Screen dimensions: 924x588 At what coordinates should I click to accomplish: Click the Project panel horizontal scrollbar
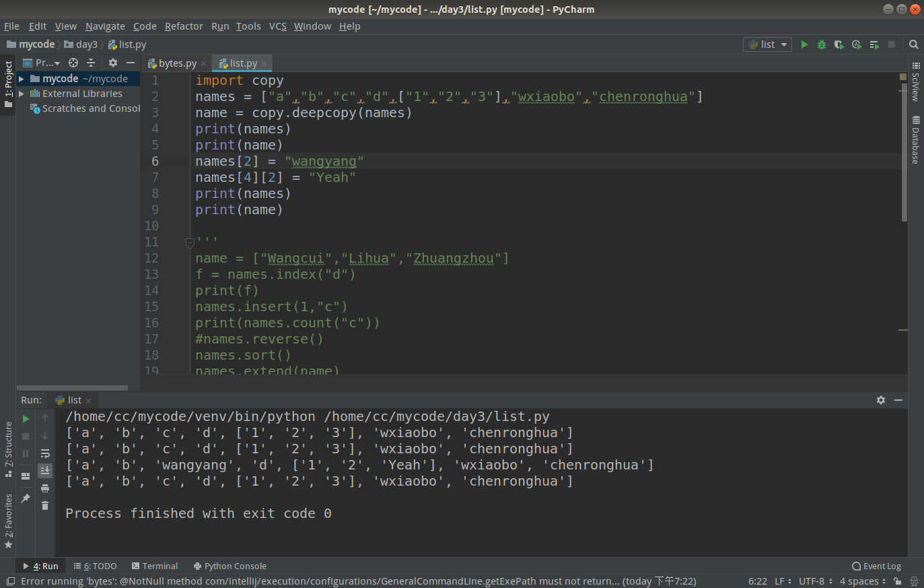click(72, 388)
